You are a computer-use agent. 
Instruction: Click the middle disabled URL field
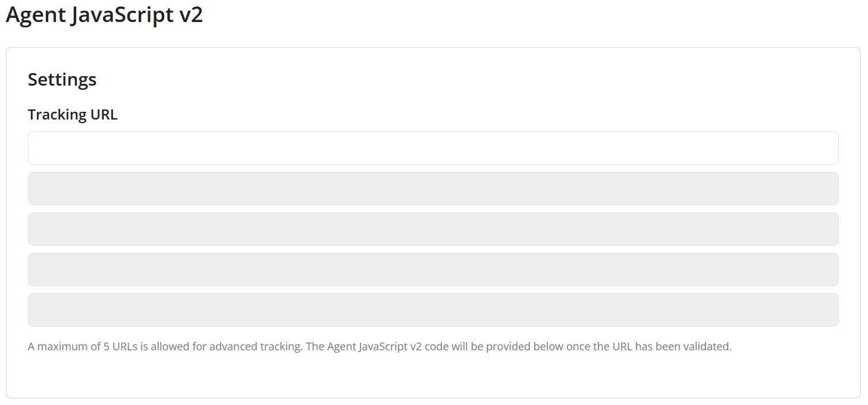(433, 229)
